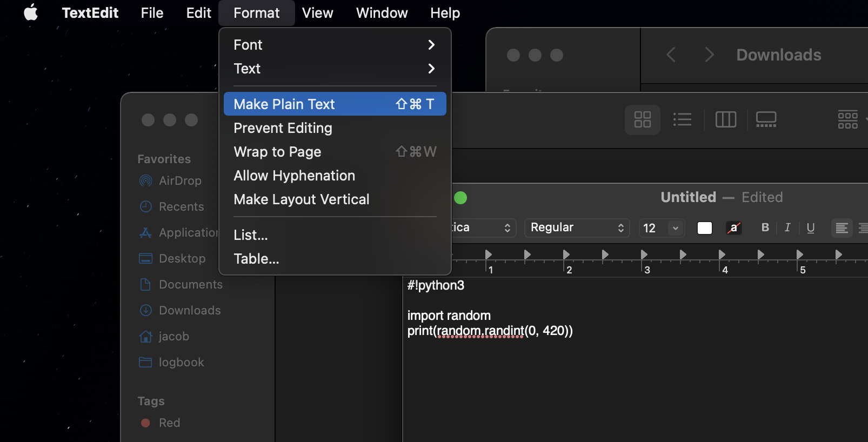Open the Apple menu

[31, 12]
